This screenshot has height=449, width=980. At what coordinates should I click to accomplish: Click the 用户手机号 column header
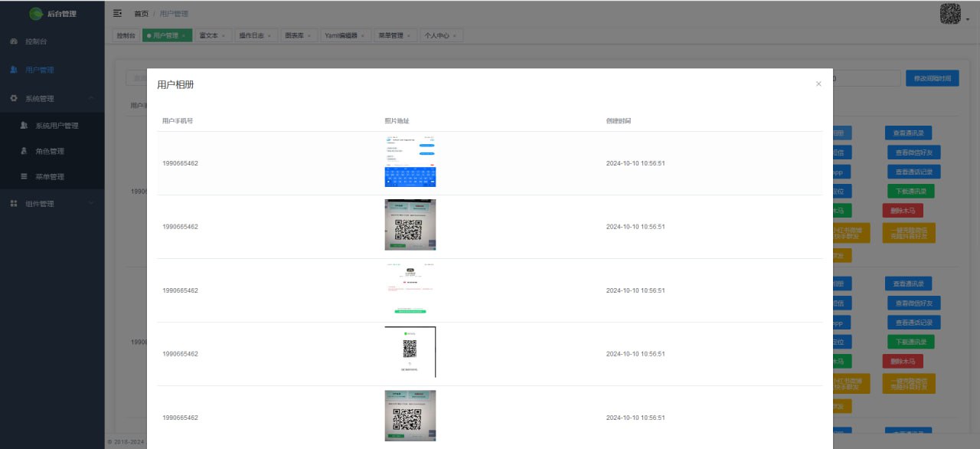click(x=178, y=121)
